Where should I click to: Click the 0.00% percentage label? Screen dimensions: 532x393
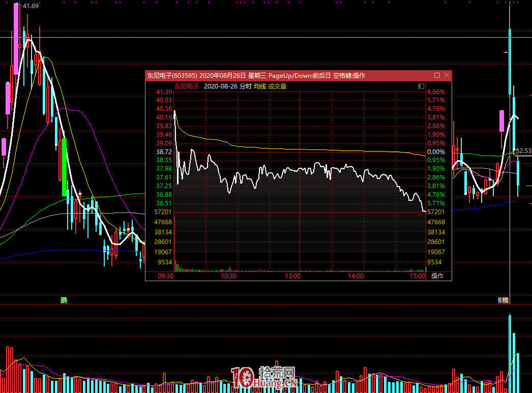click(436, 152)
